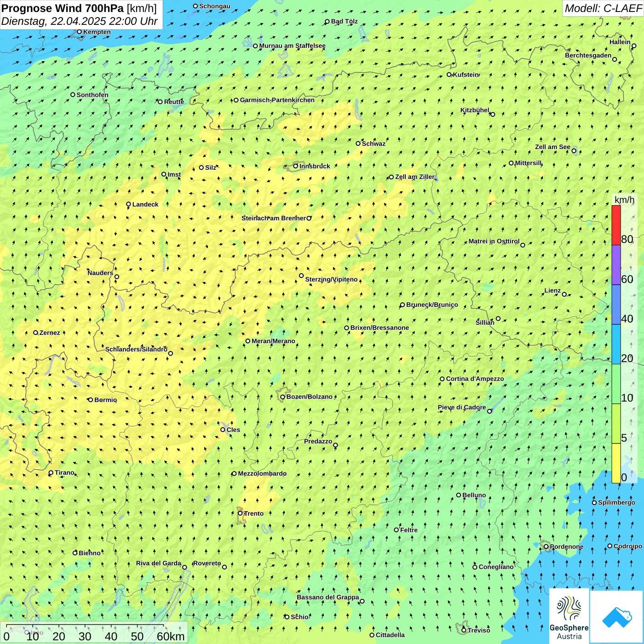This screenshot has height=644, width=644.
Task: Click the 'Prognose Wind 700hPa' title
Action: click(x=63, y=8)
